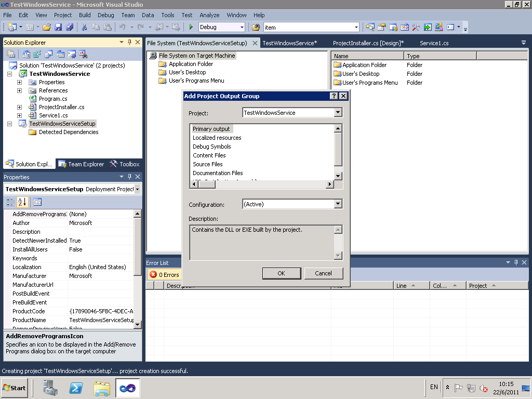Open the Launch Conditions Editor icon
The height and width of the screenshot is (399, 532).
(83, 54)
